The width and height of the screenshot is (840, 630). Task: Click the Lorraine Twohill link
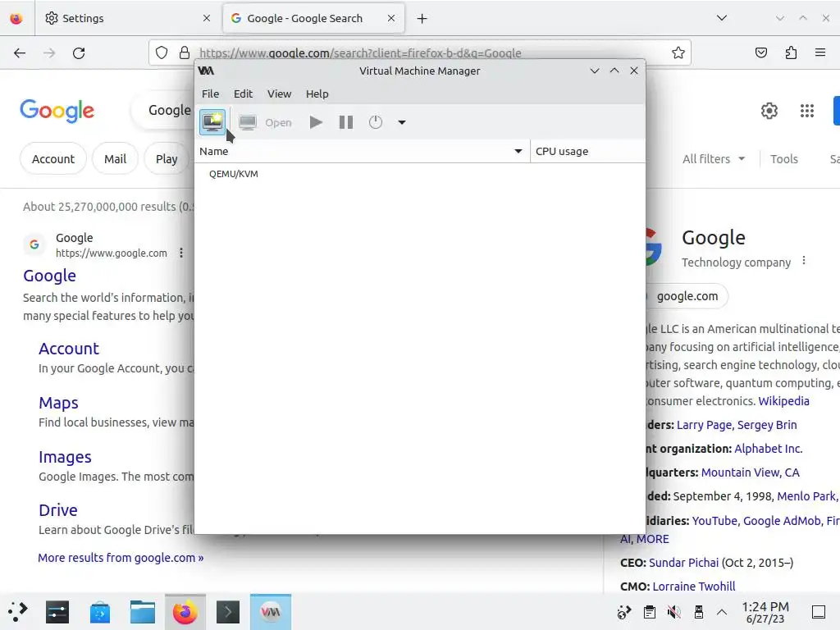[694, 586]
